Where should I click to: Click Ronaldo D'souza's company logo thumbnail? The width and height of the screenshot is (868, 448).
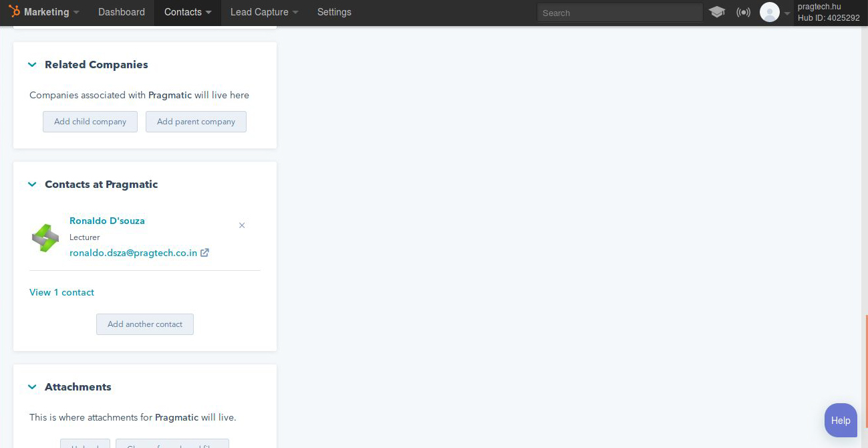(x=45, y=238)
